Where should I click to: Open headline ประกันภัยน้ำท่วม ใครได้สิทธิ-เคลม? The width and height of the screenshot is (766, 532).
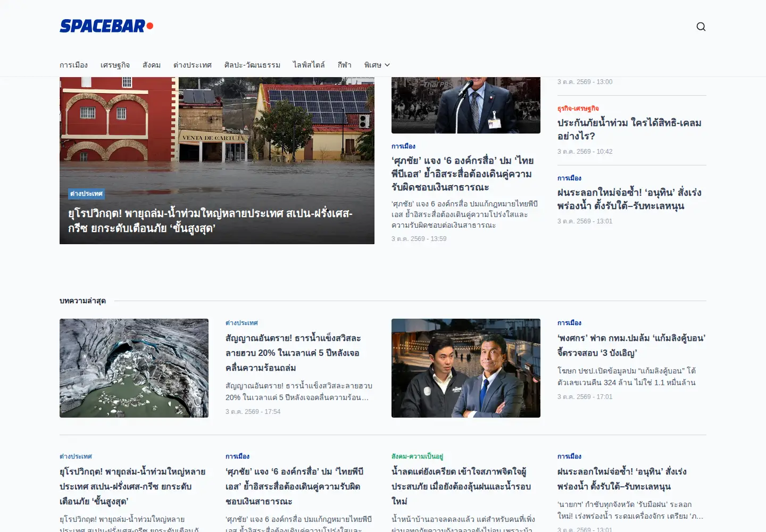629,129
